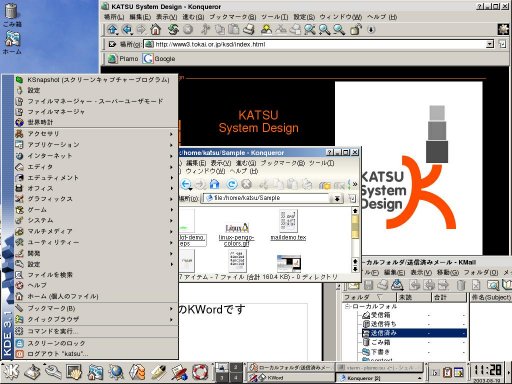The height and width of the screenshot is (384, 512).
Task: Expand the グラフィックス submenu in the K menu
Action: [96, 199]
